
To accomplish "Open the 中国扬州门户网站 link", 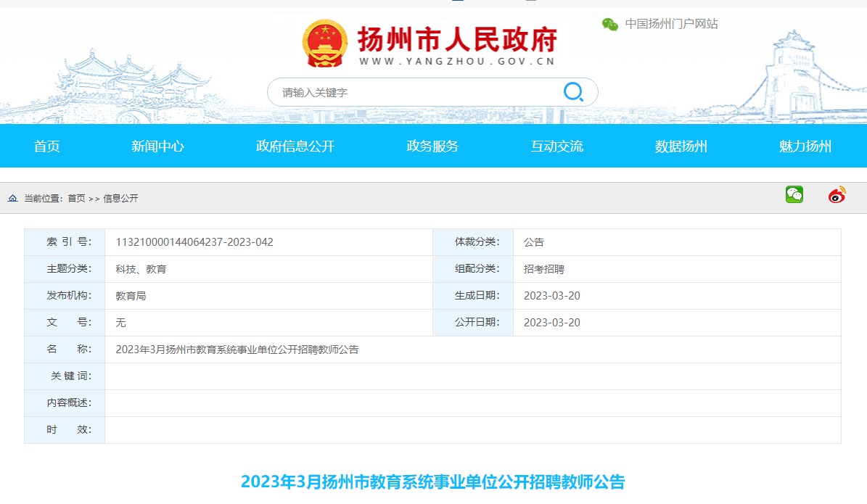I will [671, 24].
